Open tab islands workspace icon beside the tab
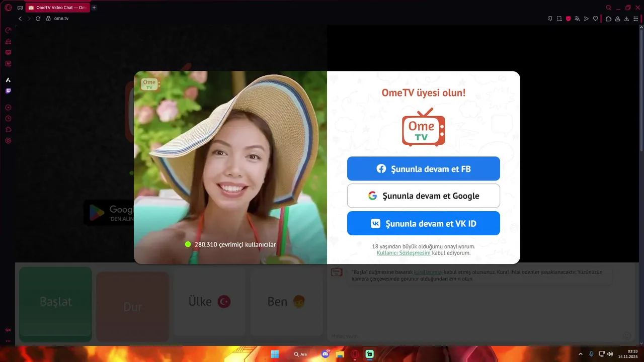Image resolution: width=644 pixels, height=362 pixels. (20, 8)
